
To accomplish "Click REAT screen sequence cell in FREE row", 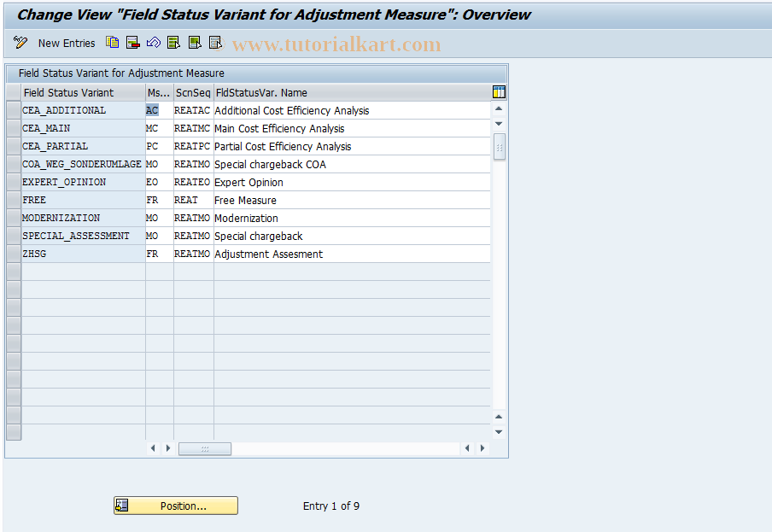I will (x=194, y=201).
